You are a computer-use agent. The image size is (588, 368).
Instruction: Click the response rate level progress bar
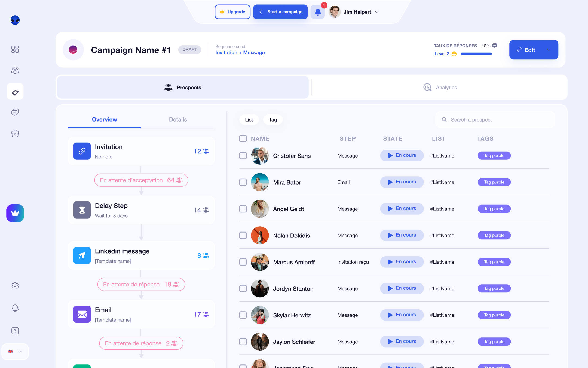pos(476,54)
